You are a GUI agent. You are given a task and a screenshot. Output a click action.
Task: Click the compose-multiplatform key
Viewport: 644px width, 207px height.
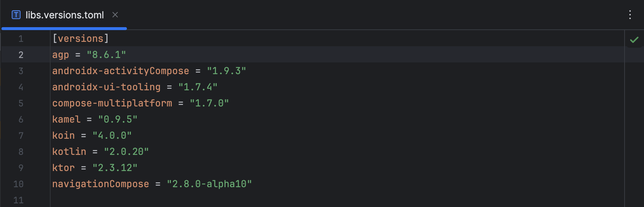(112, 103)
